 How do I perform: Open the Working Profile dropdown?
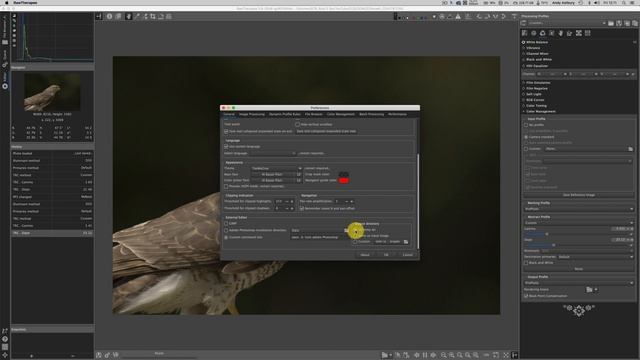(578, 209)
